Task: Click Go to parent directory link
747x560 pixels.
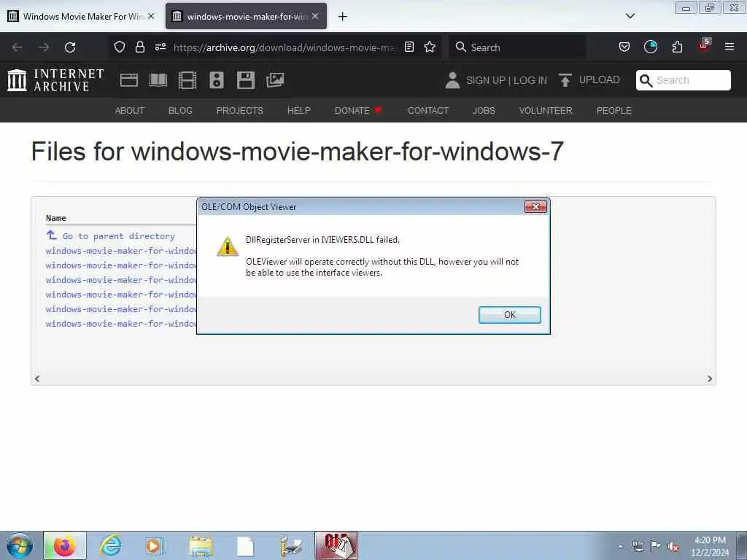Action: pyautogui.click(x=111, y=236)
